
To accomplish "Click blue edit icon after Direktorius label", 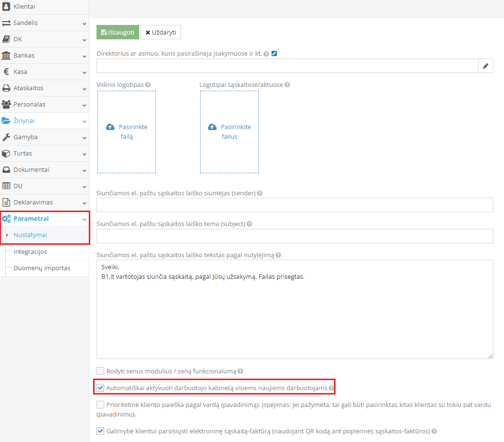I will [274, 54].
